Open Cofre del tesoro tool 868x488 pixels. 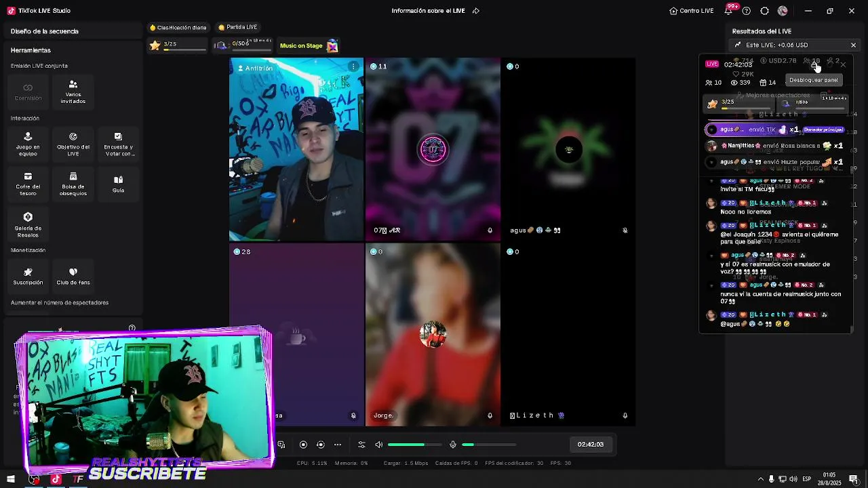[28, 184]
